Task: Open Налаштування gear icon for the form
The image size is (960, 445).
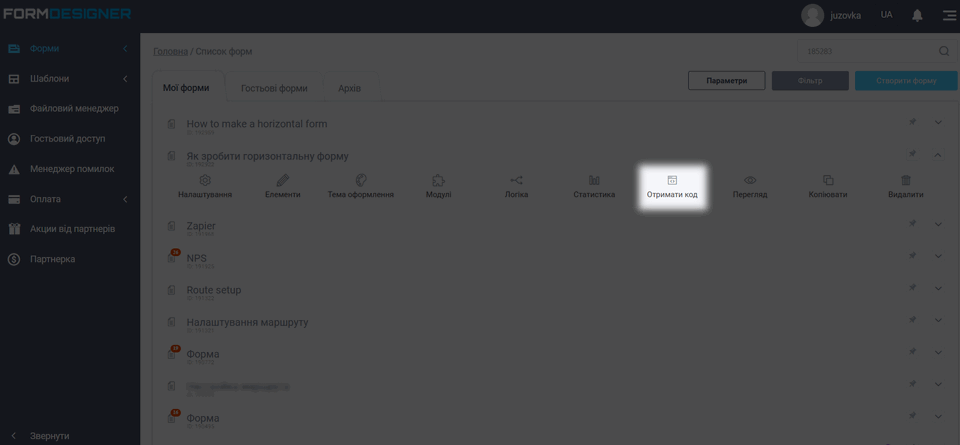Action: pos(205,181)
